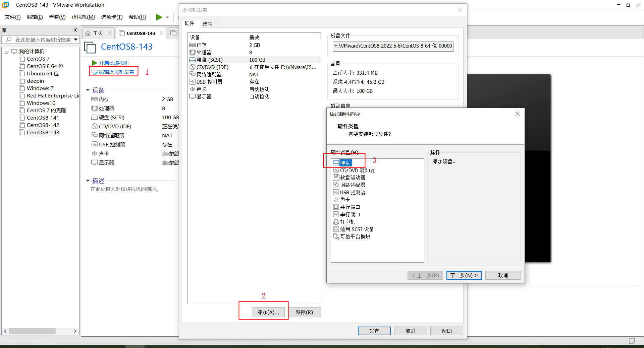Select CD/DVD (IDE) in settings device list
Viewport: 644px width, 348px height.
pyautogui.click(x=254, y=67)
